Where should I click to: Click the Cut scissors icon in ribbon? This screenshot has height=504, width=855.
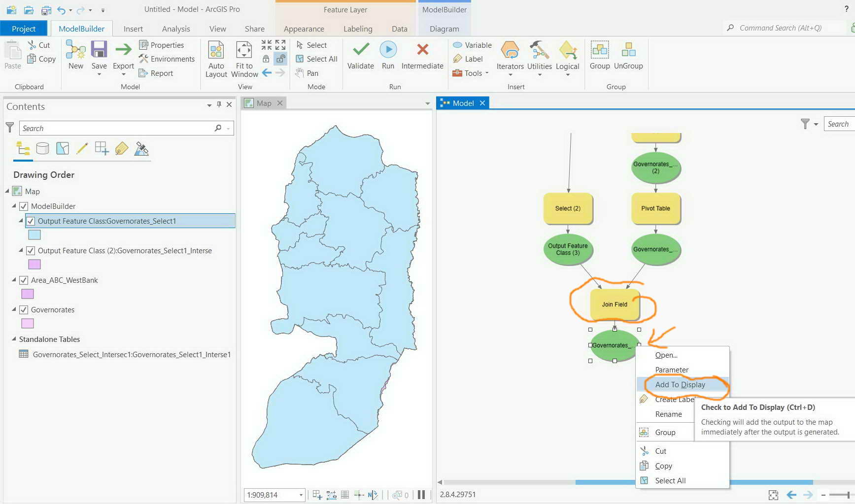[32, 45]
